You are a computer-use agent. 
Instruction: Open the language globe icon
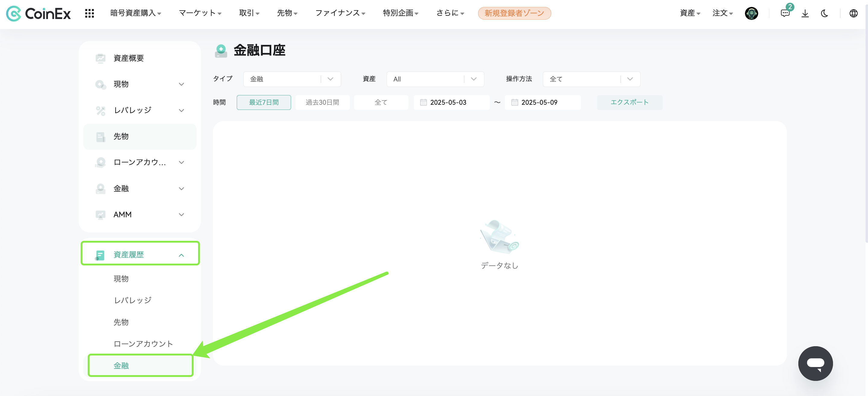tap(853, 14)
